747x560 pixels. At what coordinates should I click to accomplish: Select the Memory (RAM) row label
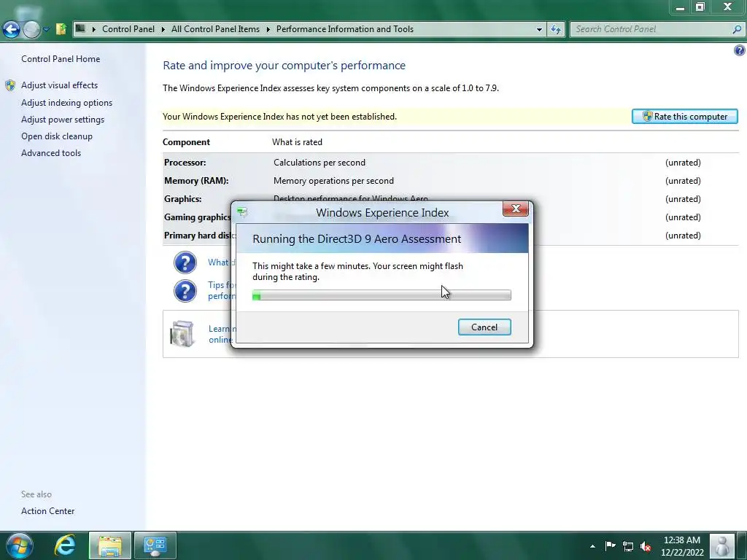[196, 181]
